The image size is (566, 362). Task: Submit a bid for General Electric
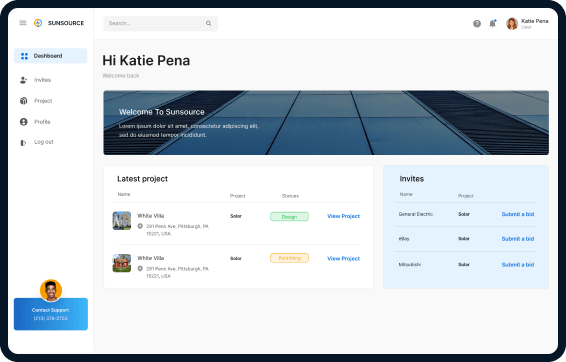click(518, 214)
